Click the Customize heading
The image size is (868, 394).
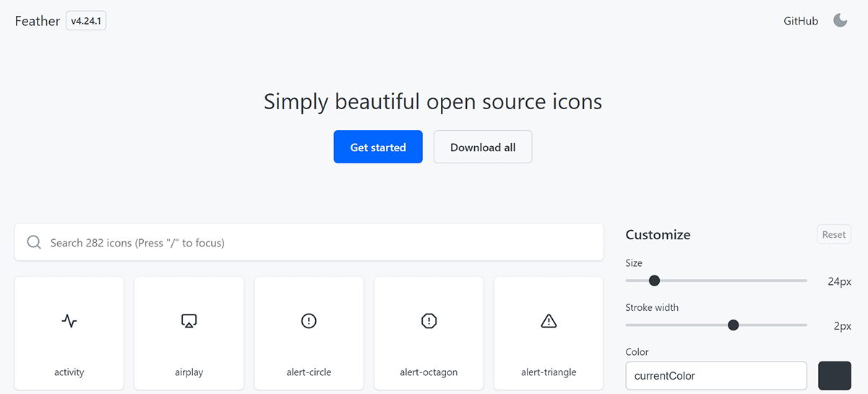pos(658,234)
